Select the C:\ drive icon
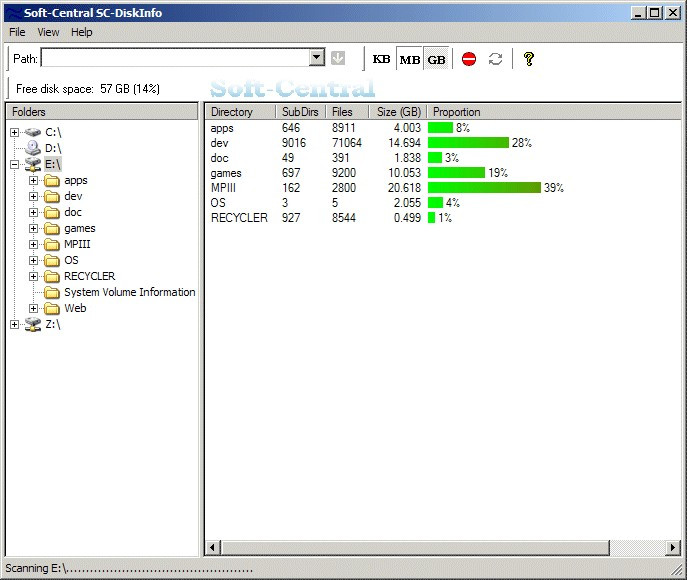The image size is (687, 580). tap(33, 132)
